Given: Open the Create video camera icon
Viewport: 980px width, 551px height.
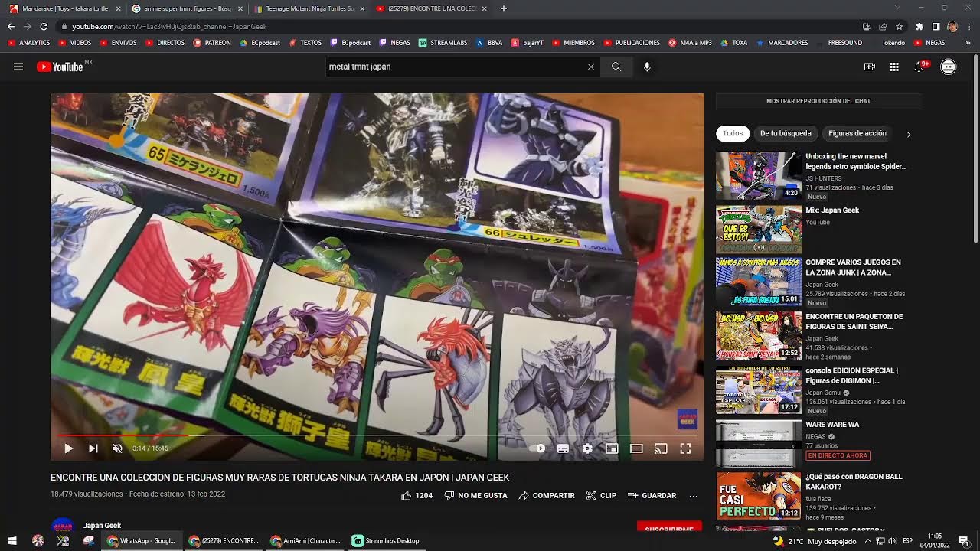Looking at the screenshot, I should 870,67.
